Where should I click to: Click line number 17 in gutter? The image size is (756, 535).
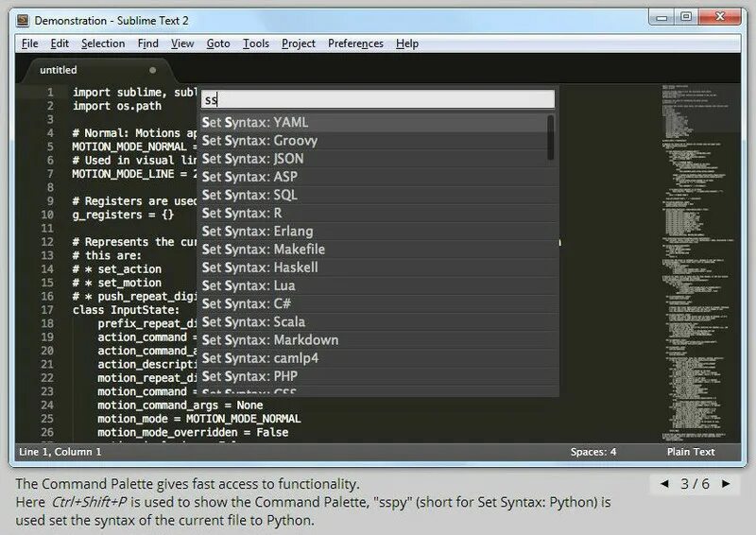coord(47,310)
